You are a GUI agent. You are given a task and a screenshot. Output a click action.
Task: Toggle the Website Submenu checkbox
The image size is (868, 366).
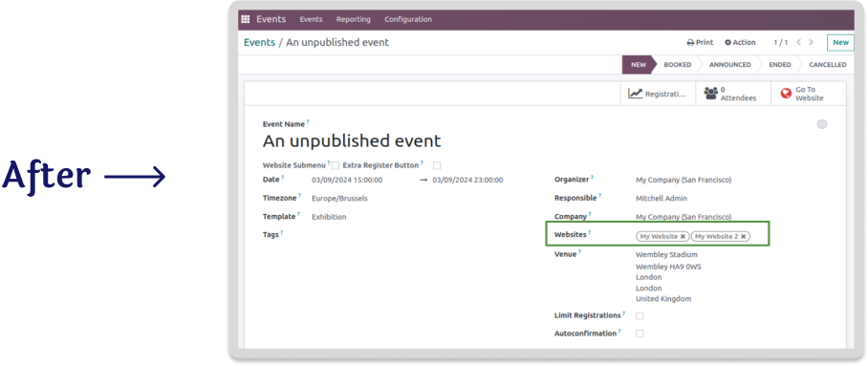pyautogui.click(x=335, y=165)
